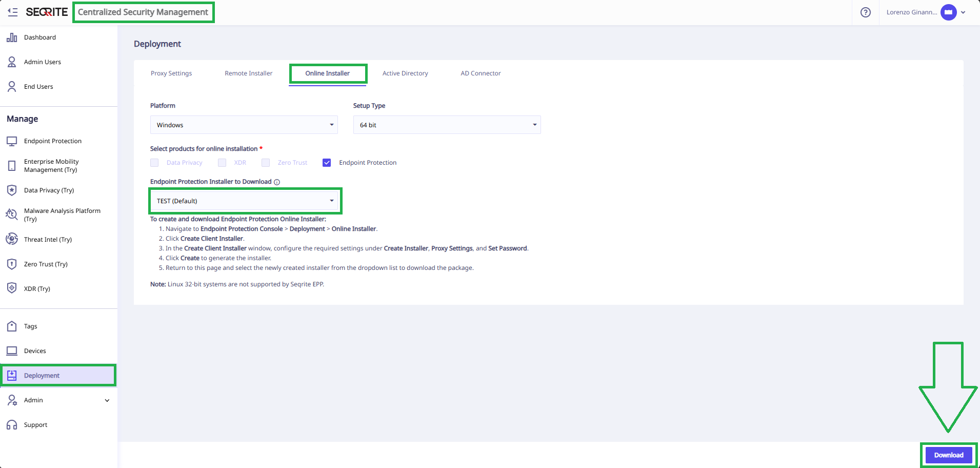
Task: Toggle the XDR product checkbox
Action: [222, 163]
